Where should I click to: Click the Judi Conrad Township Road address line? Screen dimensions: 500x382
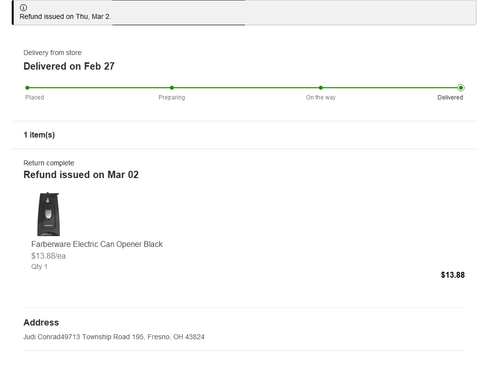tap(114, 337)
